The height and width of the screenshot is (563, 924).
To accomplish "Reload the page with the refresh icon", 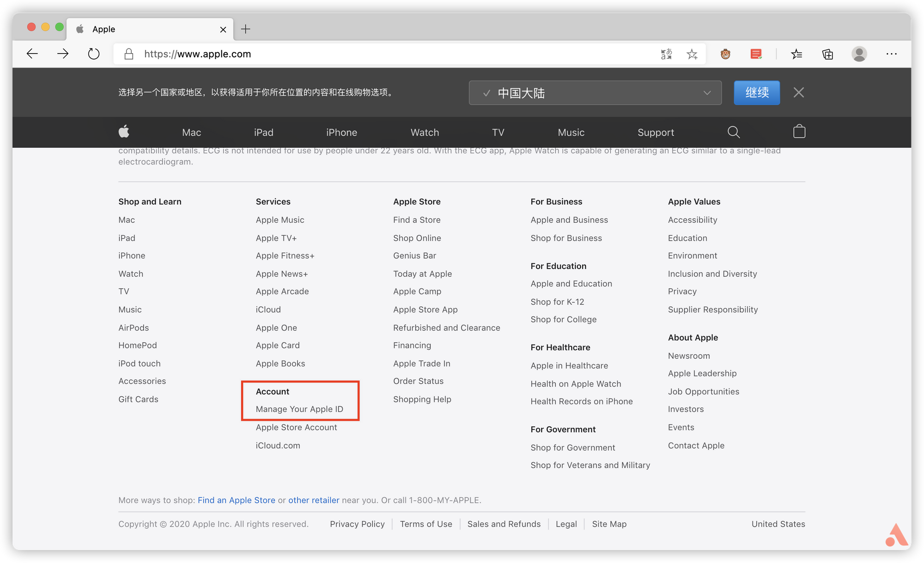I will point(94,54).
